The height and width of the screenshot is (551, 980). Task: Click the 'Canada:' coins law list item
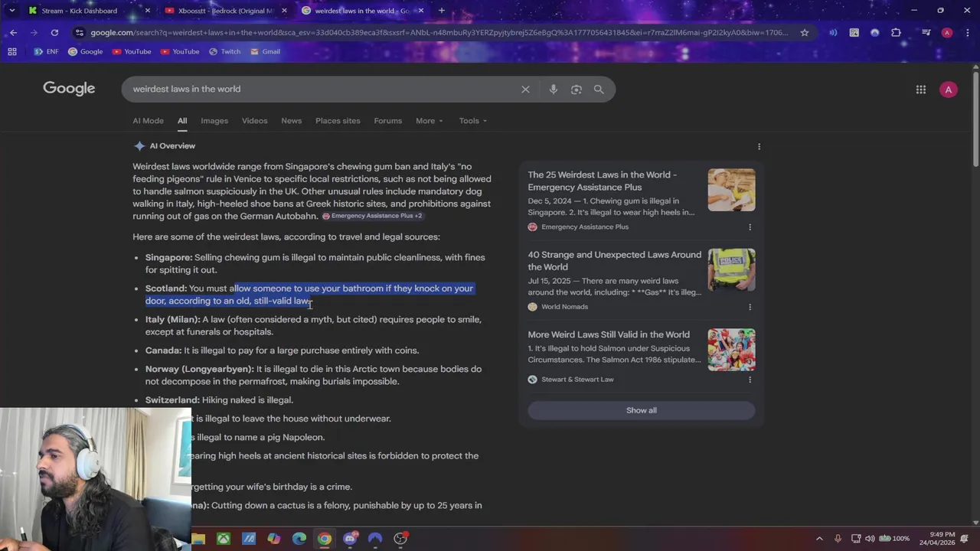(x=282, y=350)
